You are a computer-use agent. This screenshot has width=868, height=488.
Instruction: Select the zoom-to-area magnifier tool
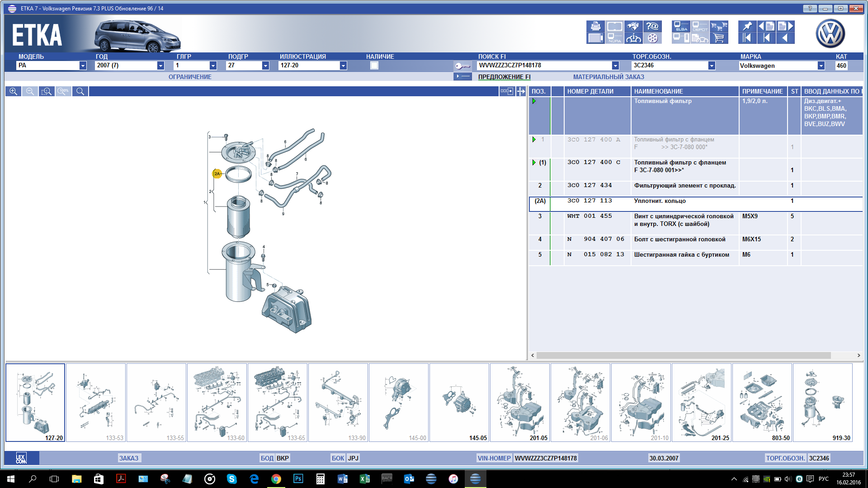point(47,91)
